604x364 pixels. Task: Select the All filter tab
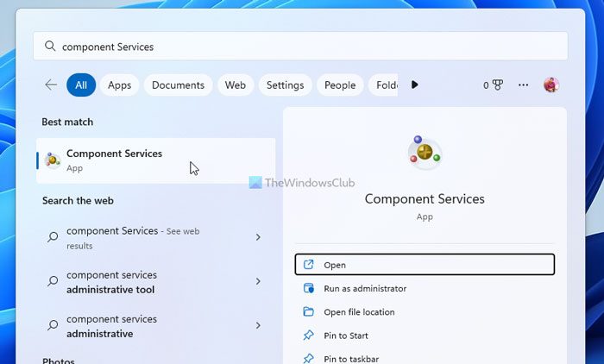81,85
